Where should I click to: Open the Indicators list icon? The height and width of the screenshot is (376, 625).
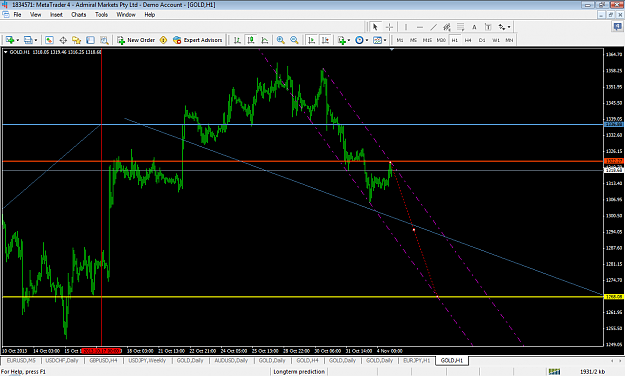[x=342, y=40]
